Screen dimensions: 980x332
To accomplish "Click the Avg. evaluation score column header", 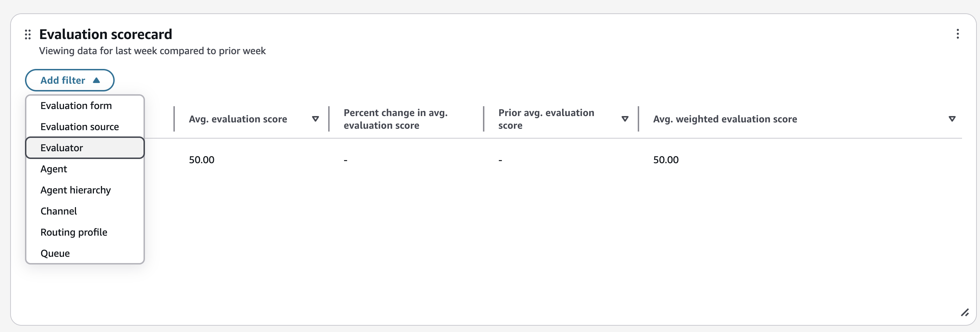I will [238, 119].
